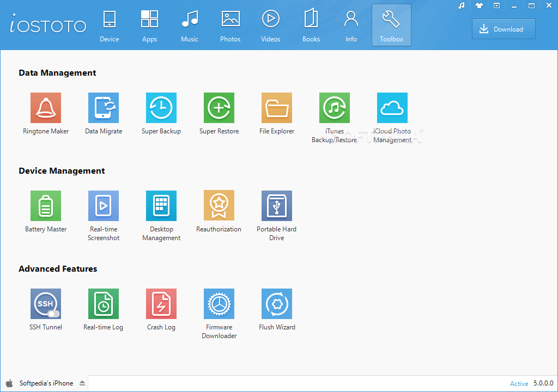Click the music note icon in title bar

pos(462,5)
